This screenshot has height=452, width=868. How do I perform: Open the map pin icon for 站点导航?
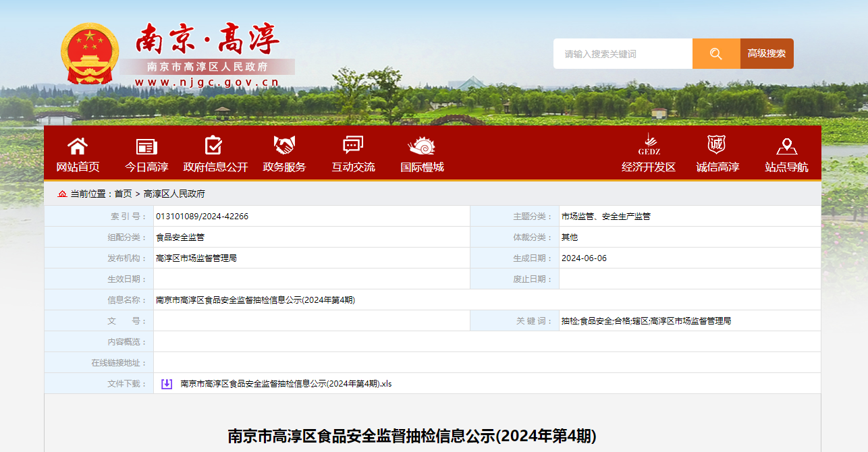point(786,146)
